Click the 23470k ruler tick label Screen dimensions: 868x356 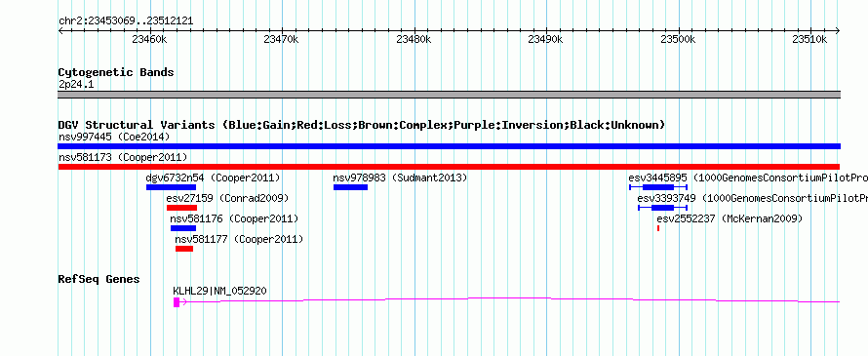pos(282,39)
